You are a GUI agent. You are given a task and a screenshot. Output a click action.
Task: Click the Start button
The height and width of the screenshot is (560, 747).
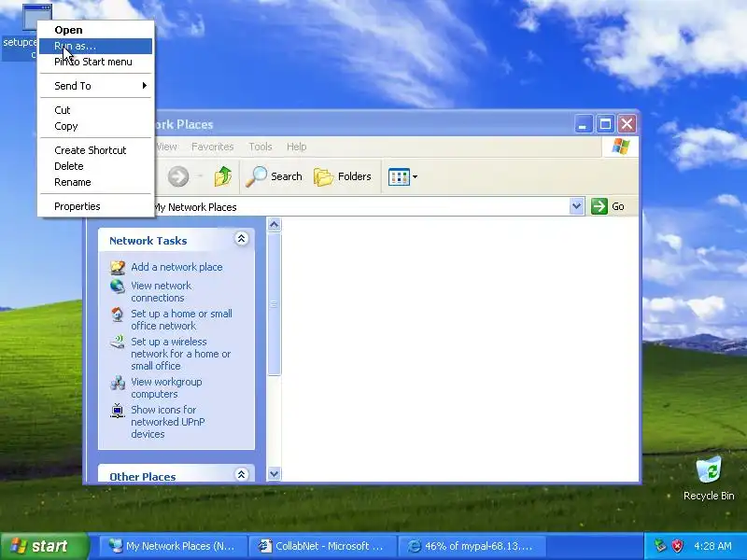pos(44,546)
